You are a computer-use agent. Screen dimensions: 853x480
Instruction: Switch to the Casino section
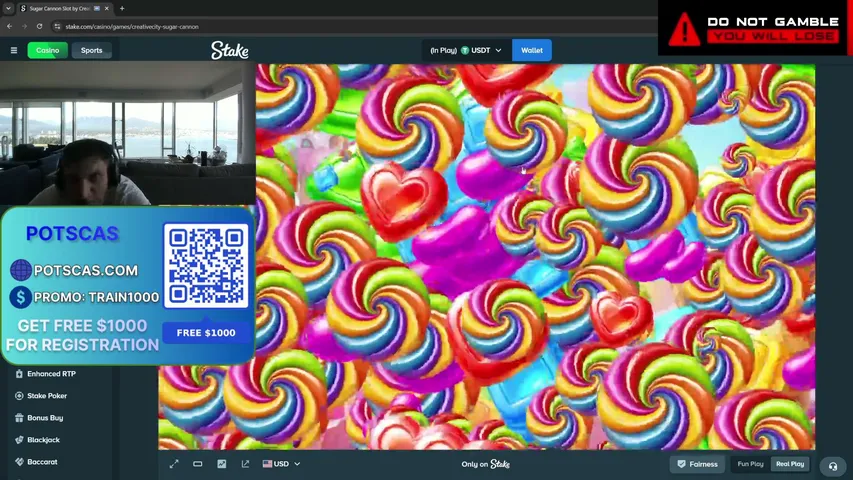[47, 50]
